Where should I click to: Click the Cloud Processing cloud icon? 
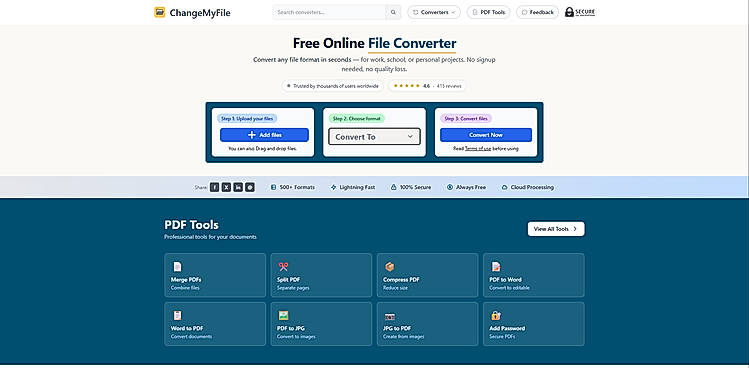504,187
